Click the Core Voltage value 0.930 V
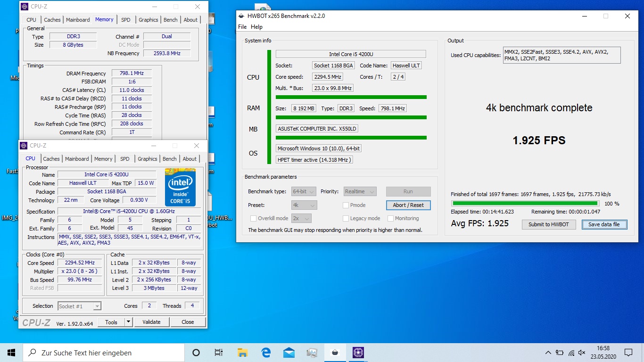 click(139, 200)
